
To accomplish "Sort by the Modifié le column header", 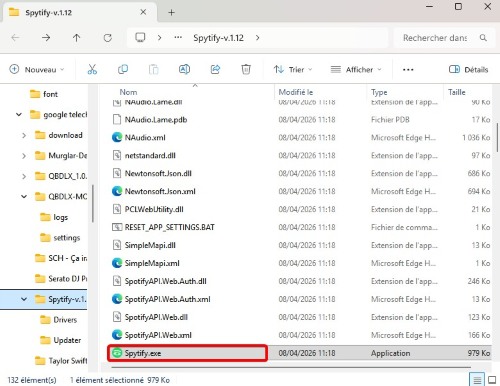I will 321,92.
